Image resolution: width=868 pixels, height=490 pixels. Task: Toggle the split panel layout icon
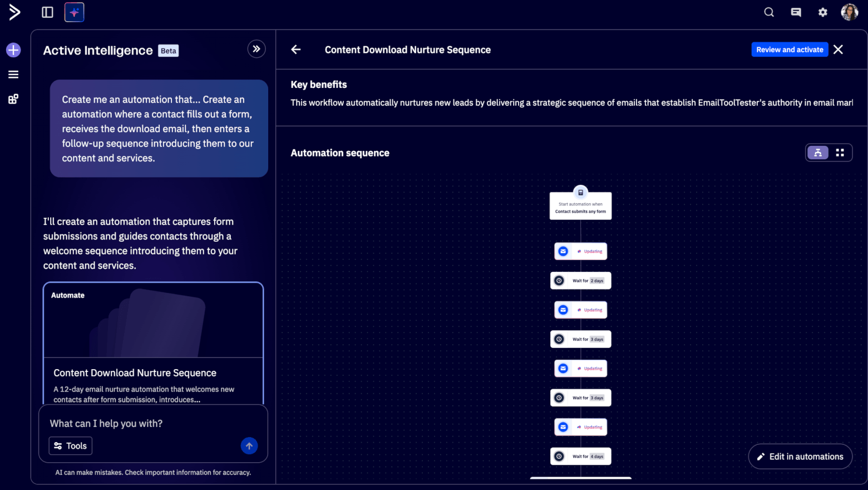(x=47, y=12)
